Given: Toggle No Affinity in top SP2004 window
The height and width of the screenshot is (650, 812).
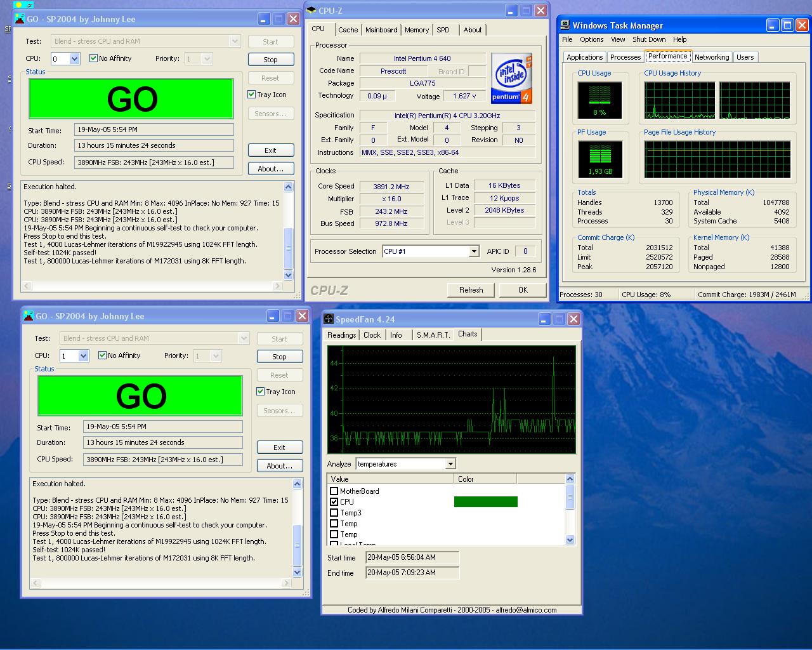Looking at the screenshot, I should (94, 58).
